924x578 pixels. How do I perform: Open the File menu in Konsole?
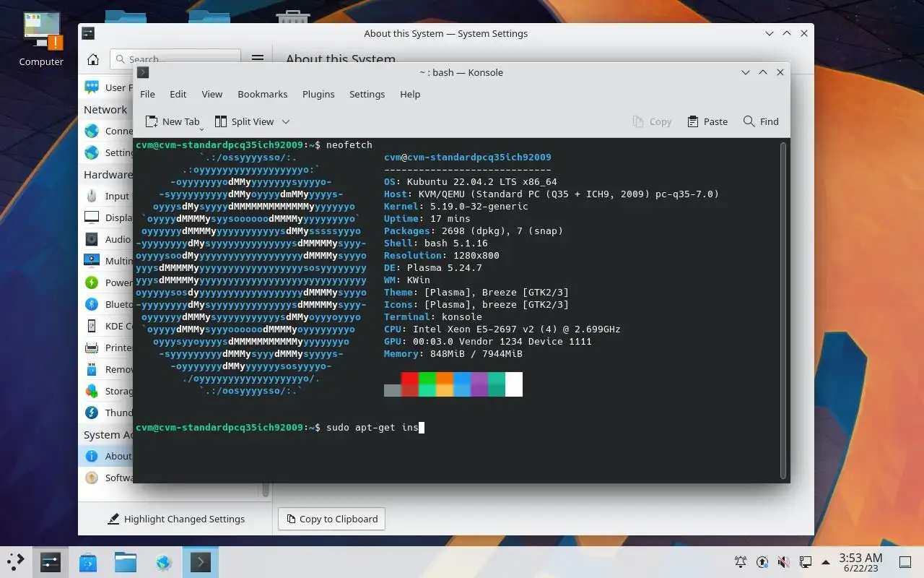[147, 94]
